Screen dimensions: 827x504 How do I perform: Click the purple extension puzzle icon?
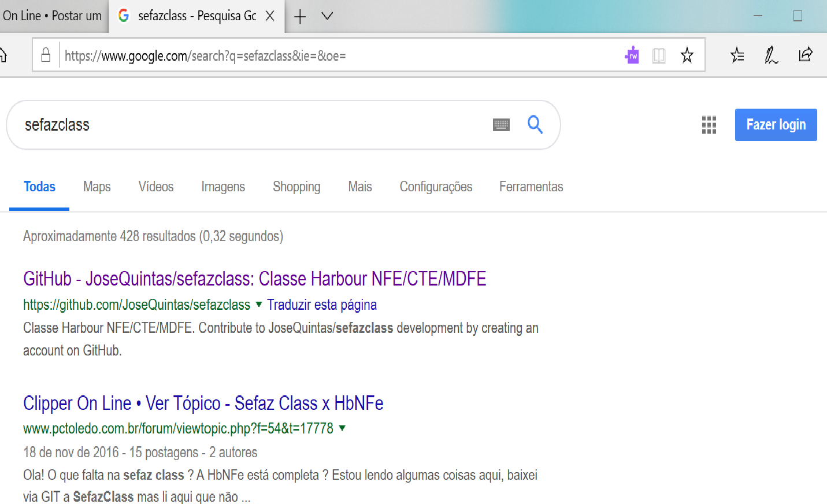[632, 55]
